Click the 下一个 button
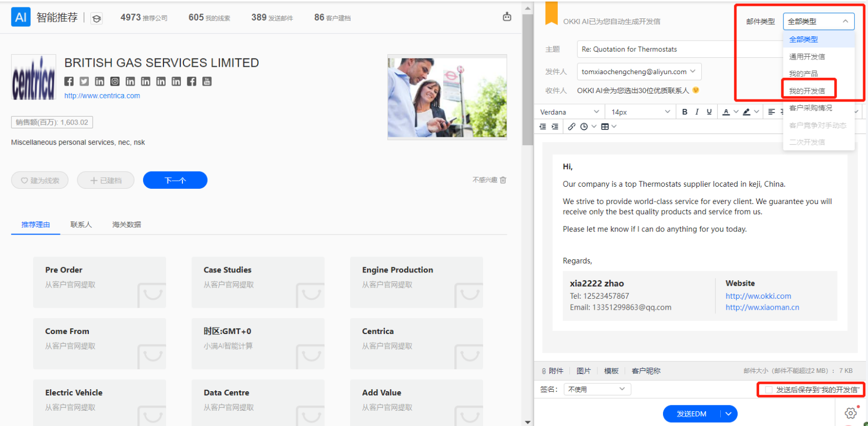This screenshot has height=426, width=868. pos(175,180)
